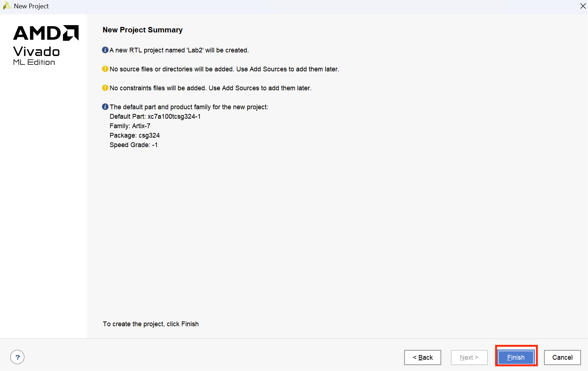
Task: Click the 'Speed Grade: -1' line
Action: 134,145
